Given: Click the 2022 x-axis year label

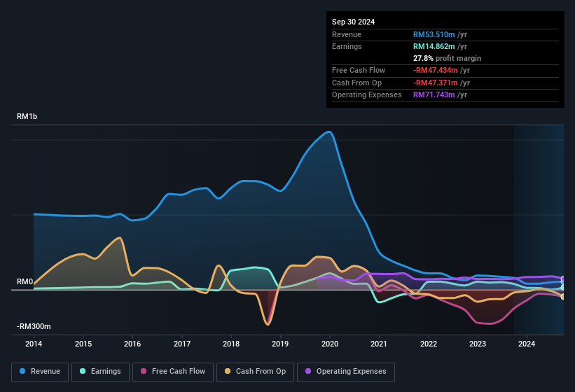Looking at the screenshot, I should 429,344.
